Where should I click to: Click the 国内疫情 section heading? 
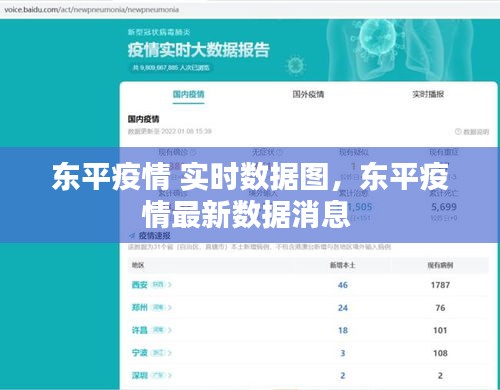pos(144,119)
